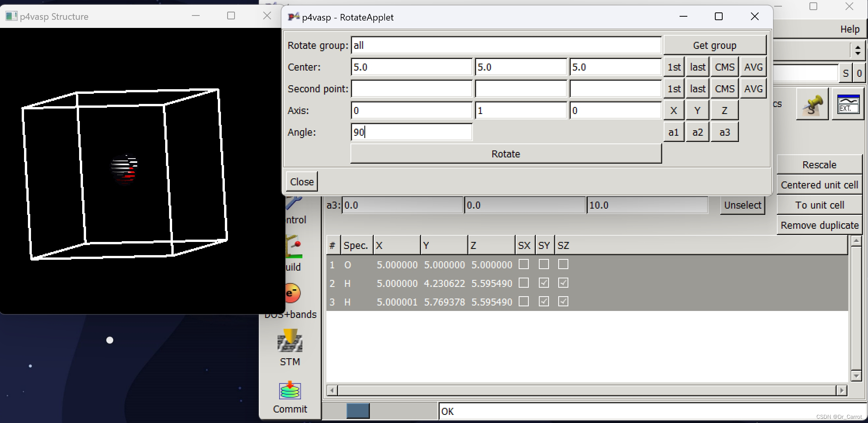
Task: Click the Centered unit cell button
Action: coord(819,185)
